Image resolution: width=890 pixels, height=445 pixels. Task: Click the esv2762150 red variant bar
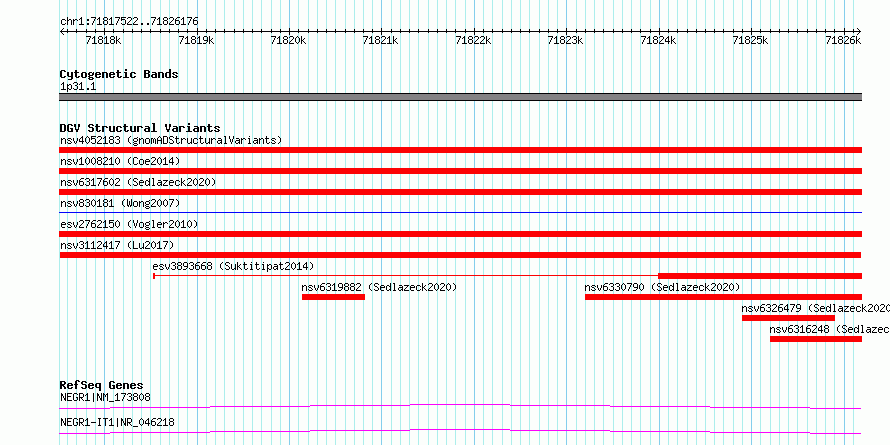(x=460, y=234)
